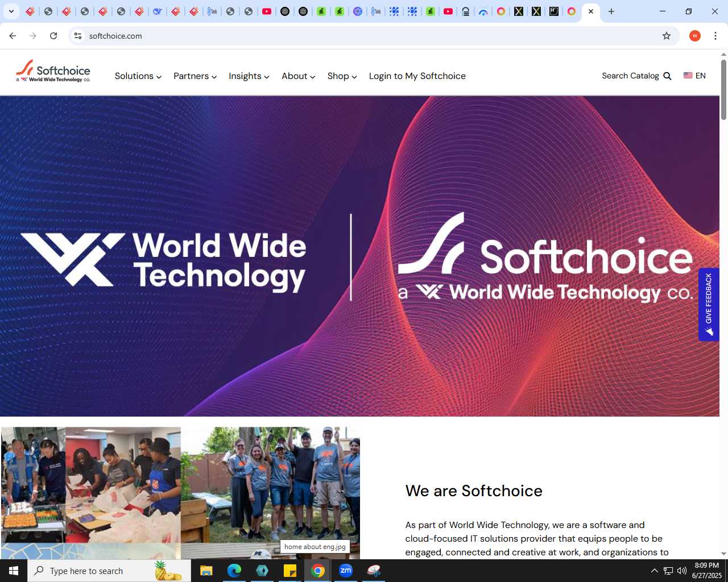Open the Chrome profile avatar W
Viewport: 728px width, 582px height.
[694, 36]
